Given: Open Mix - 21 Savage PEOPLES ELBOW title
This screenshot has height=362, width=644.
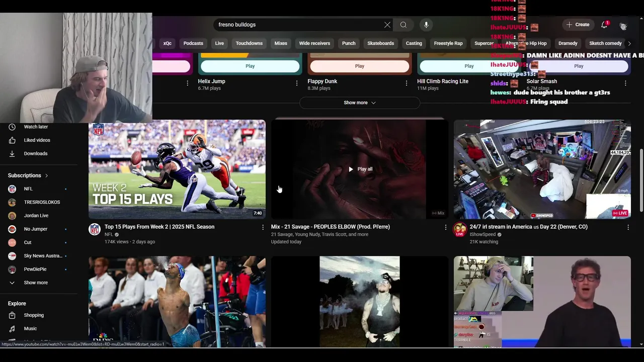Looking at the screenshot, I should pyautogui.click(x=331, y=227).
